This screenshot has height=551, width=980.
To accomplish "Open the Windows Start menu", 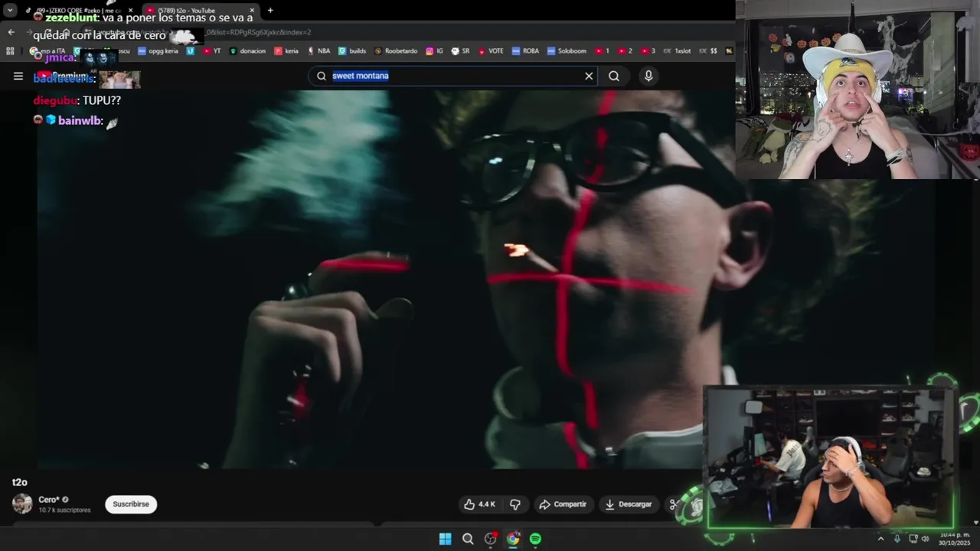I will point(445,539).
